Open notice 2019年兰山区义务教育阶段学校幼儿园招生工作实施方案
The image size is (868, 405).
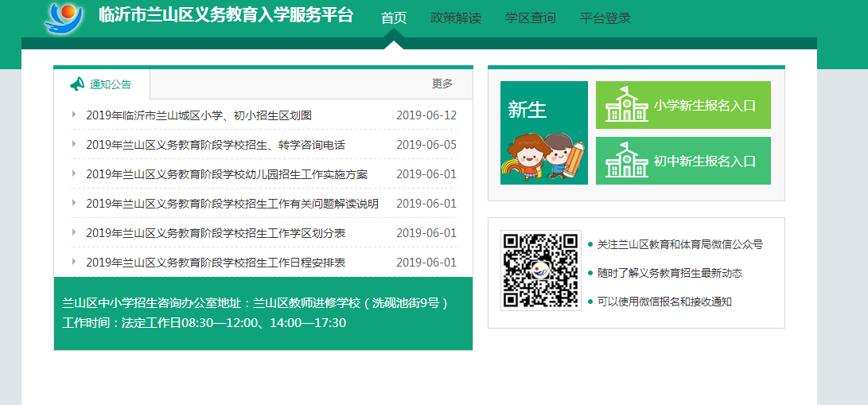coord(227,173)
